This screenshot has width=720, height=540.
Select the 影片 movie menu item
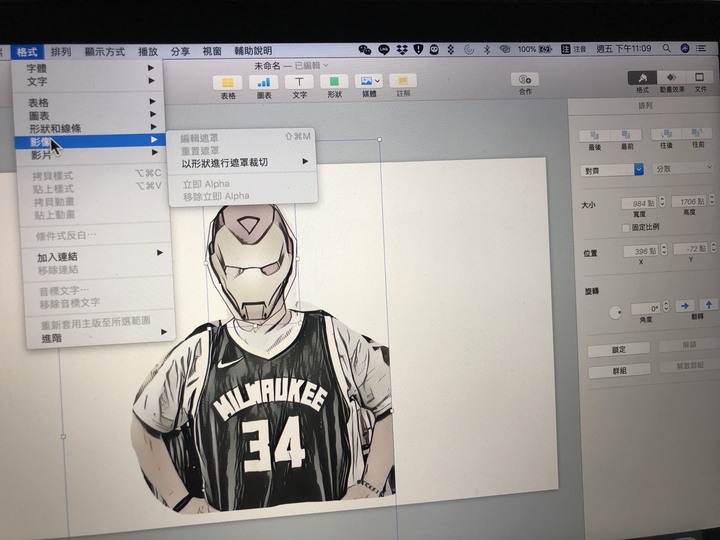[92, 155]
